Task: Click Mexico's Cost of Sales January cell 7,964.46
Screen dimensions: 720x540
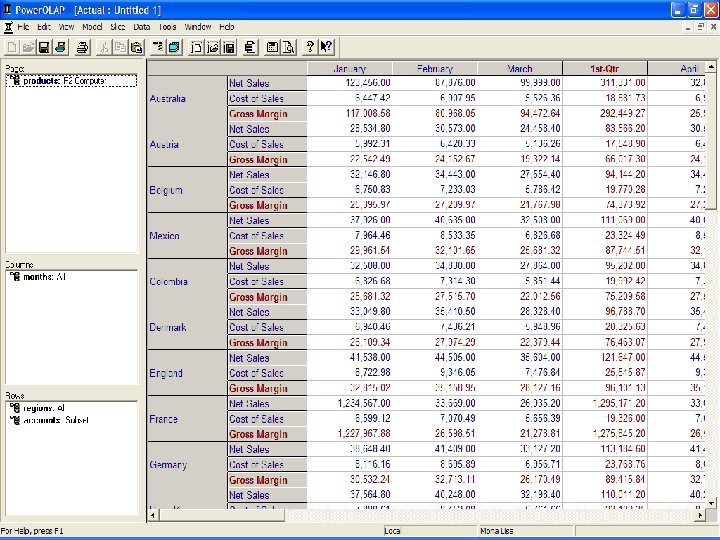Action: [x=350, y=236]
